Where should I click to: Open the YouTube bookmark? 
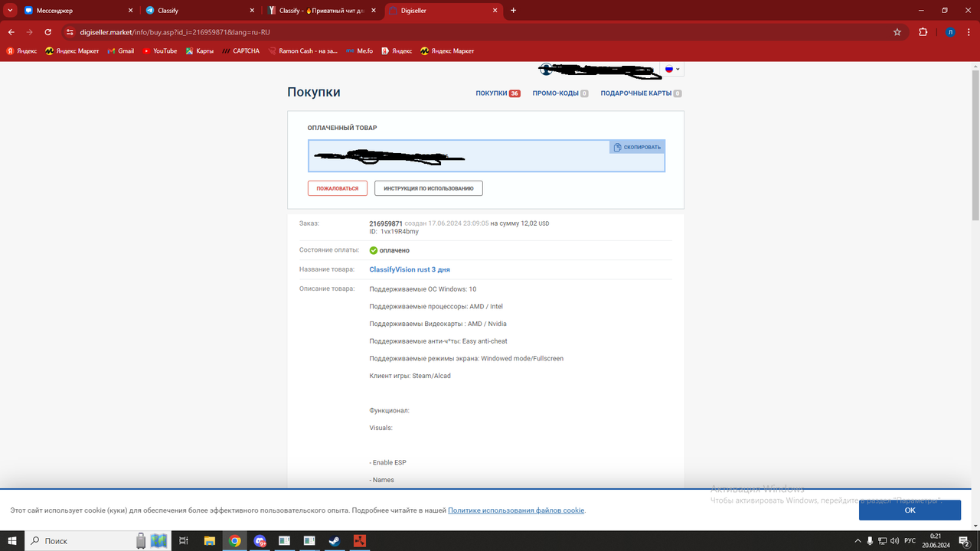pos(160,51)
